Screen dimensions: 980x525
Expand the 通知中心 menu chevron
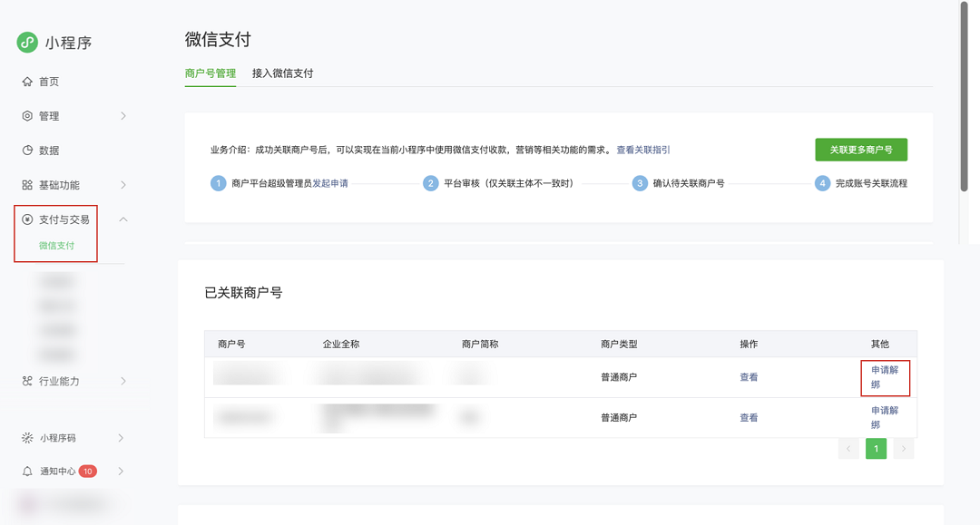click(122, 472)
